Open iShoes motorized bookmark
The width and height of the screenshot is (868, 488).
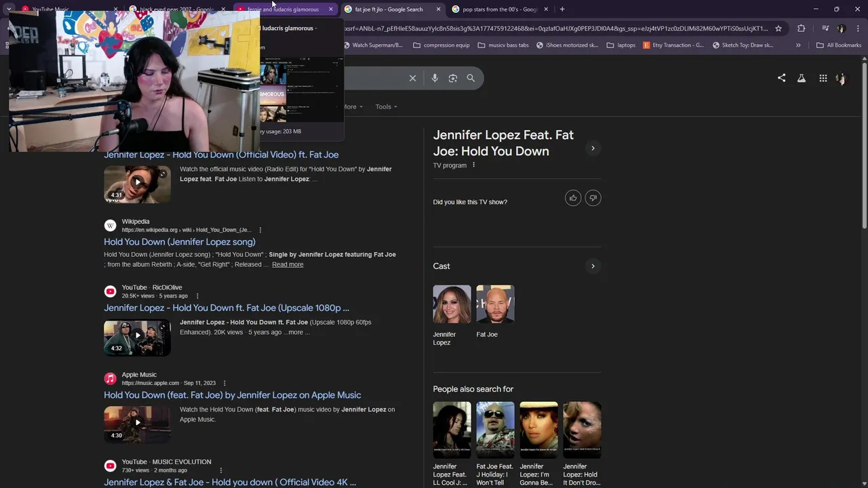[568, 45]
